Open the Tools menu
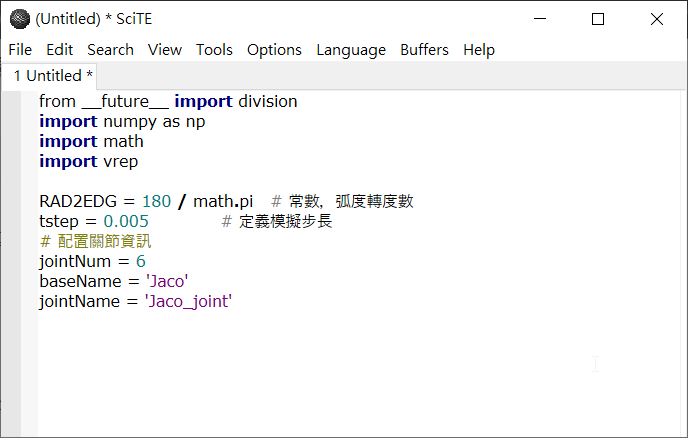Viewport: 688px width, 438px height. tap(214, 50)
